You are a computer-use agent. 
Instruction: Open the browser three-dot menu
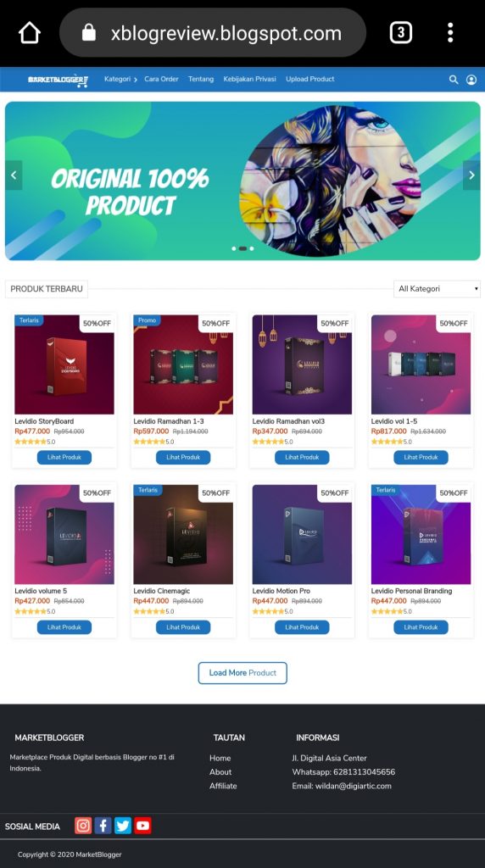[x=450, y=33]
